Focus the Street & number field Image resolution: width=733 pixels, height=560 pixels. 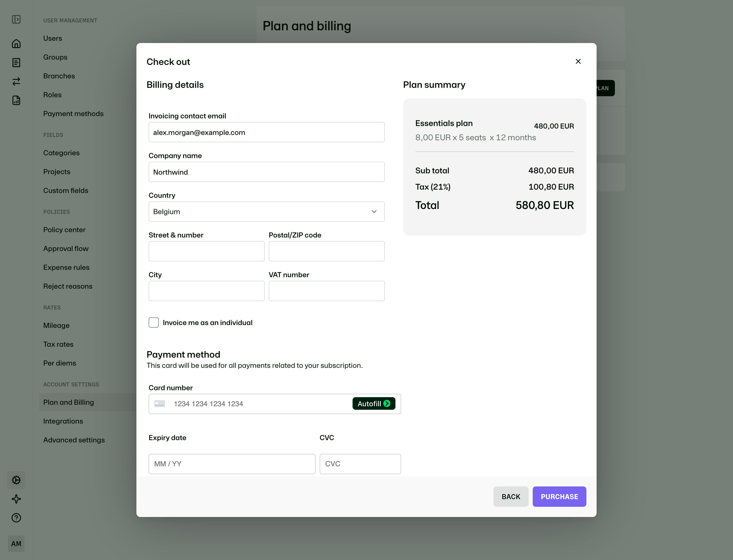click(x=206, y=251)
